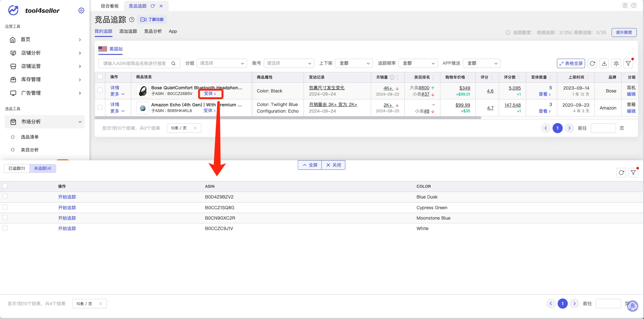Screen dimensions: 644x319
Task: Check the B0CCZC9J1V row checkbox
Action: [5, 228]
